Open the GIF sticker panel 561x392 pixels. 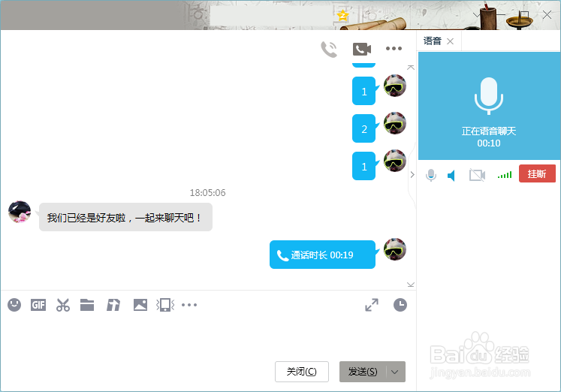click(x=38, y=305)
